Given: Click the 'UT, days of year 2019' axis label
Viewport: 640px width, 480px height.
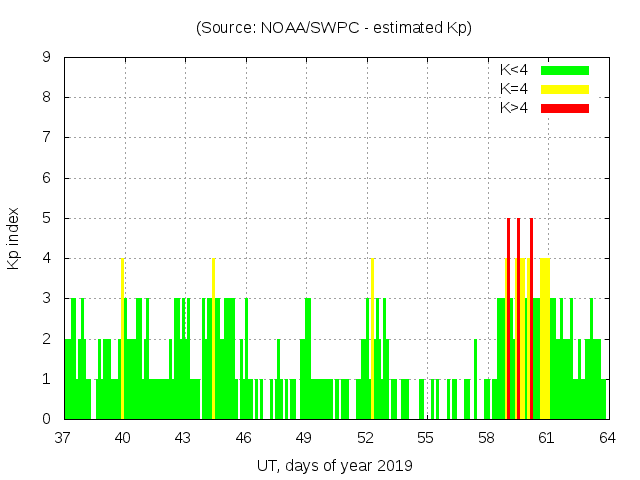Looking at the screenshot, I should click(334, 465).
